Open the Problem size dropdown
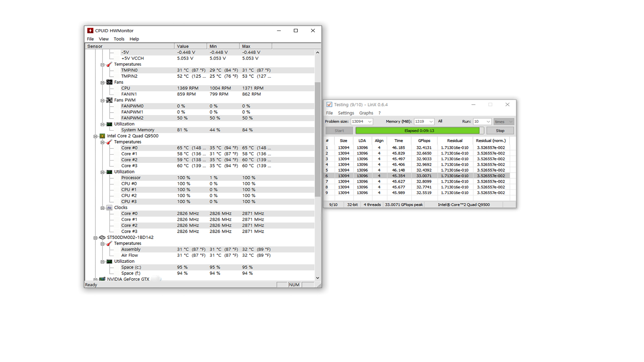This screenshot has width=644, height=362. 370,122
